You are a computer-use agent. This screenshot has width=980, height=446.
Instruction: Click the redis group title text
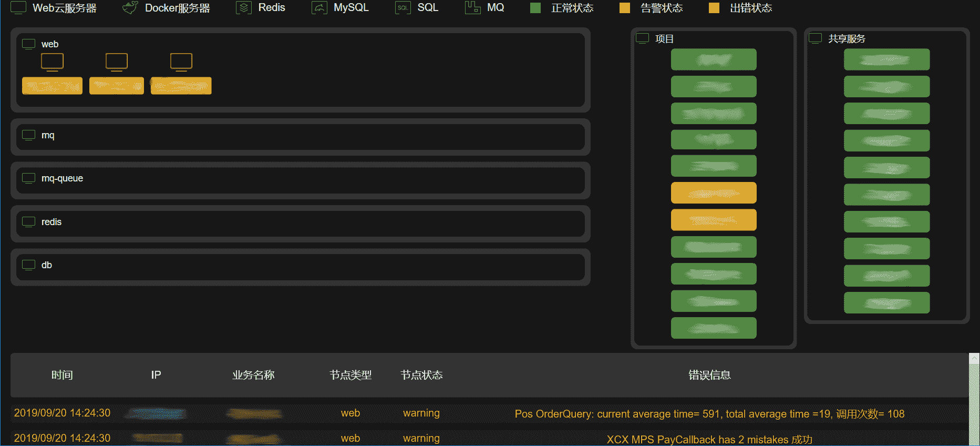point(51,222)
